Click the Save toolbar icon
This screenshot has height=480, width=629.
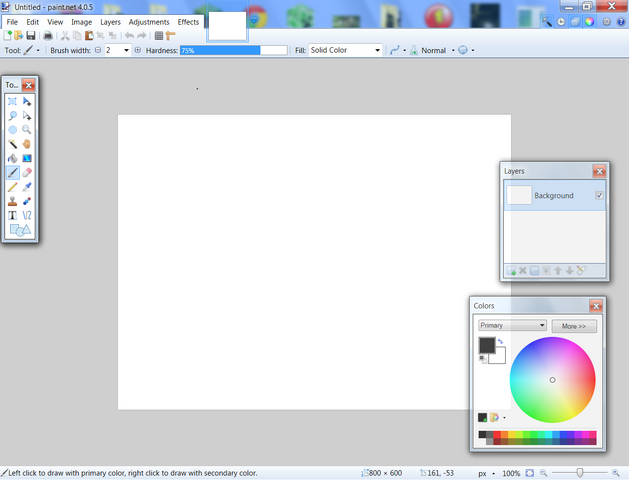(x=30, y=36)
